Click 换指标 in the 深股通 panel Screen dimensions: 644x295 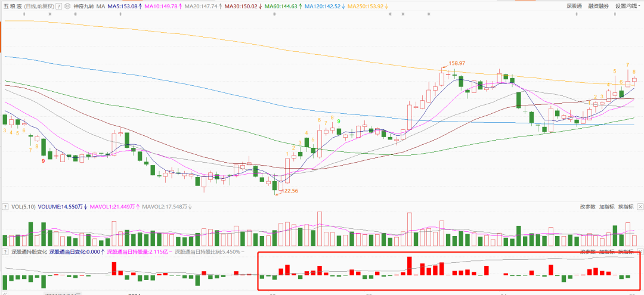click(x=625, y=252)
